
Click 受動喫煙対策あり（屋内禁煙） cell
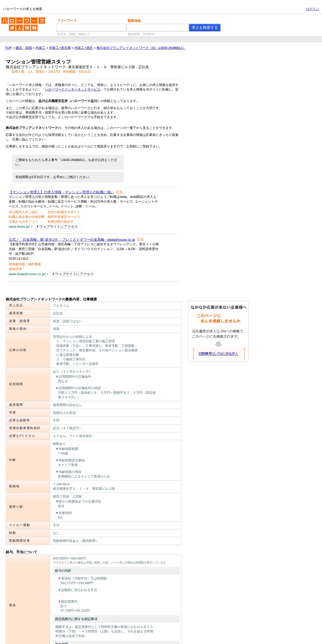[x=115, y=541]
